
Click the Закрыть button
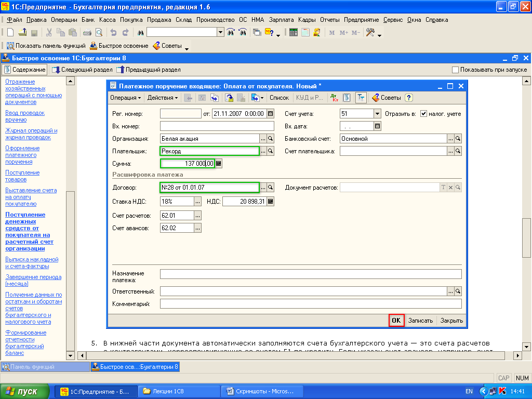[x=451, y=320]
